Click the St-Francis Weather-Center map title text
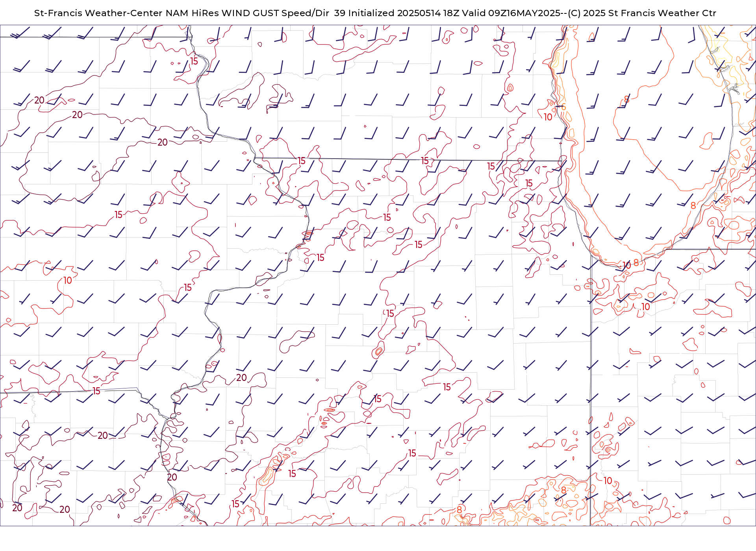 pos(375,13)
